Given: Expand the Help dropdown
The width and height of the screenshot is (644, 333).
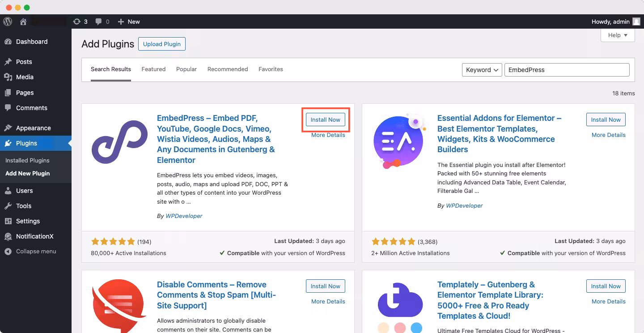Looking at the screenshot, I should click(618, 35).
